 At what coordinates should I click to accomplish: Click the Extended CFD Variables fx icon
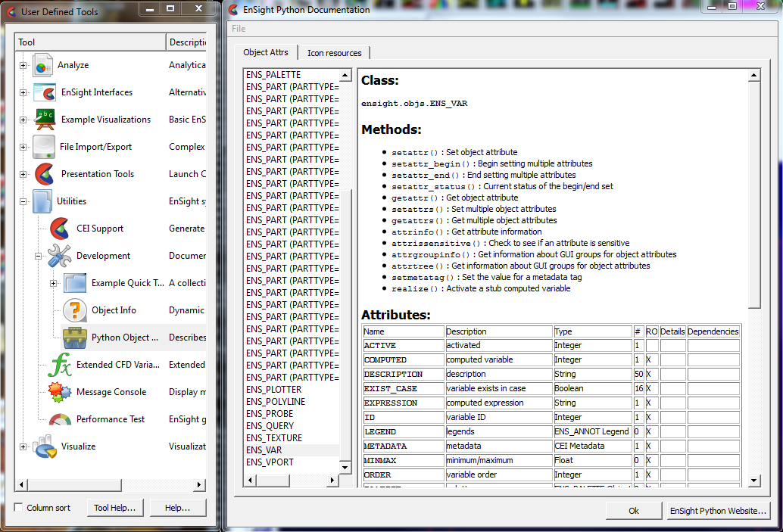(x=60, y=365)
